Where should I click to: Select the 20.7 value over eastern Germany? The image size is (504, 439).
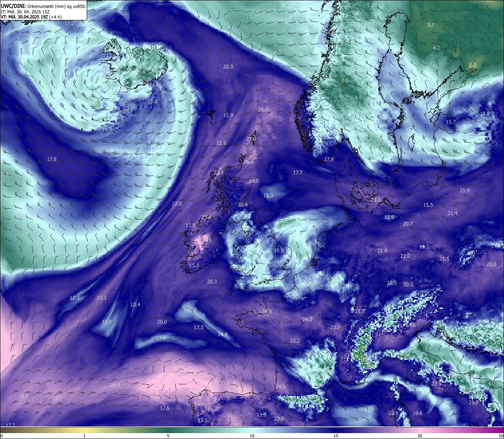tap(408, 224)
